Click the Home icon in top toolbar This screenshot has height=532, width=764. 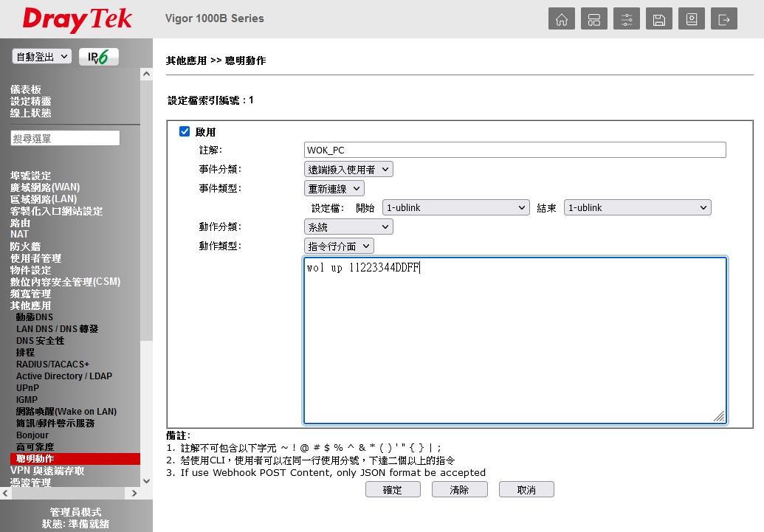[562, 19]
